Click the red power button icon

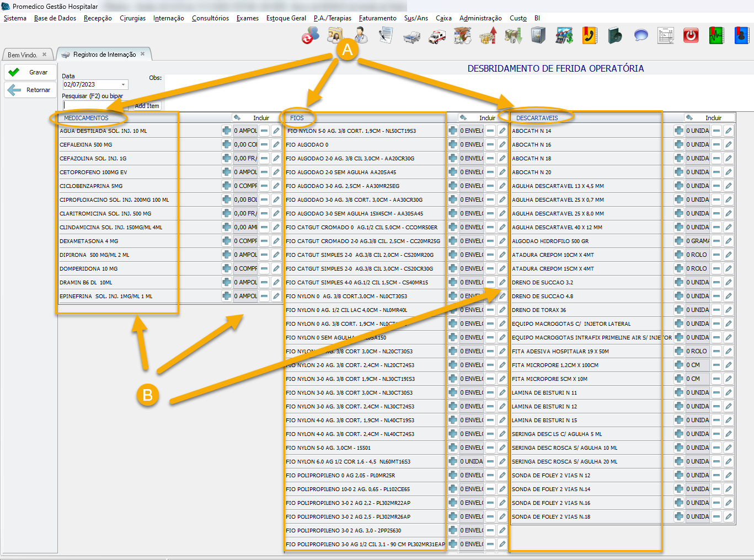[x=691, y=36]
